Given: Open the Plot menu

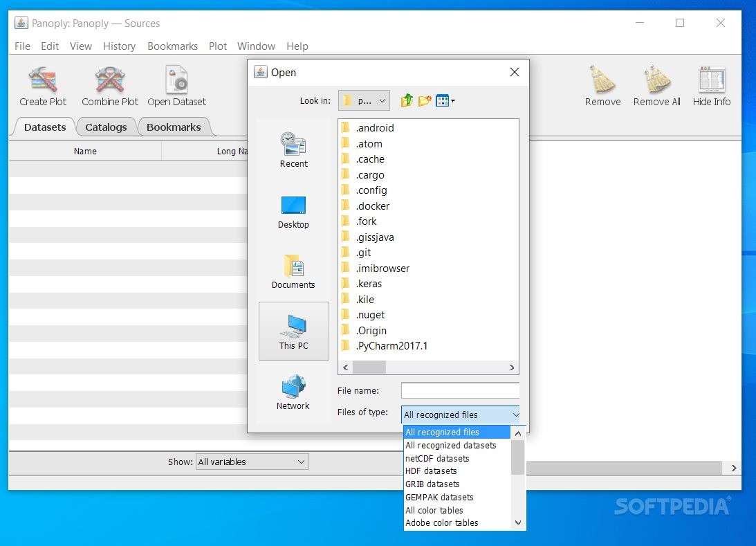Looking at the screenshot, I should [x=217, y=46].
